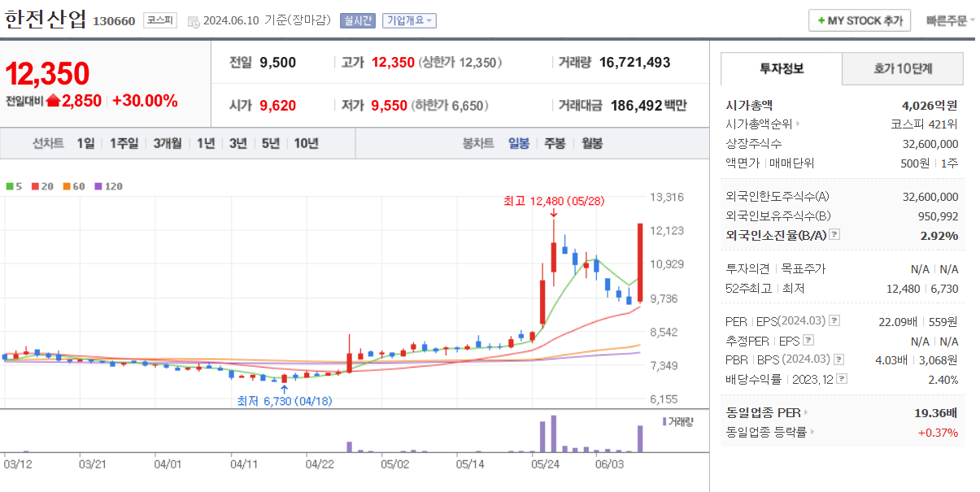Open the 빠른주문 dropdown
This screenshot has width=980, height=492.
pyautogui.click(x=951, y=20)
